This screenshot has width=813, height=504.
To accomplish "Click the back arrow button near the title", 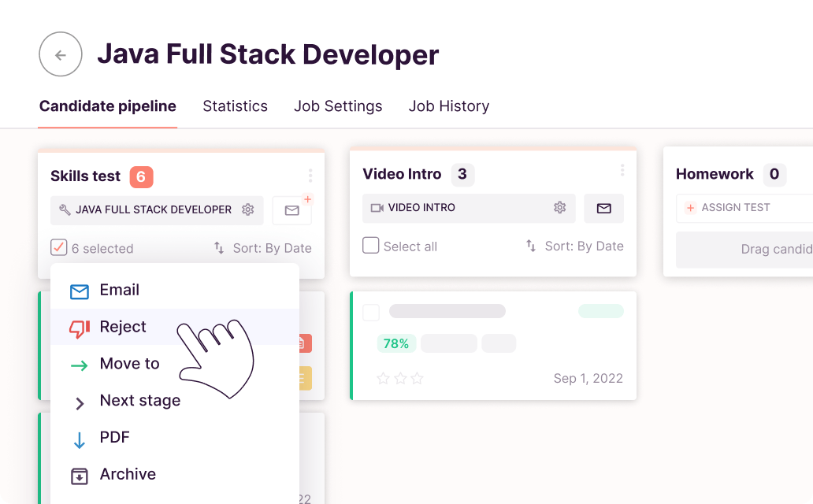I will (61, 54).
